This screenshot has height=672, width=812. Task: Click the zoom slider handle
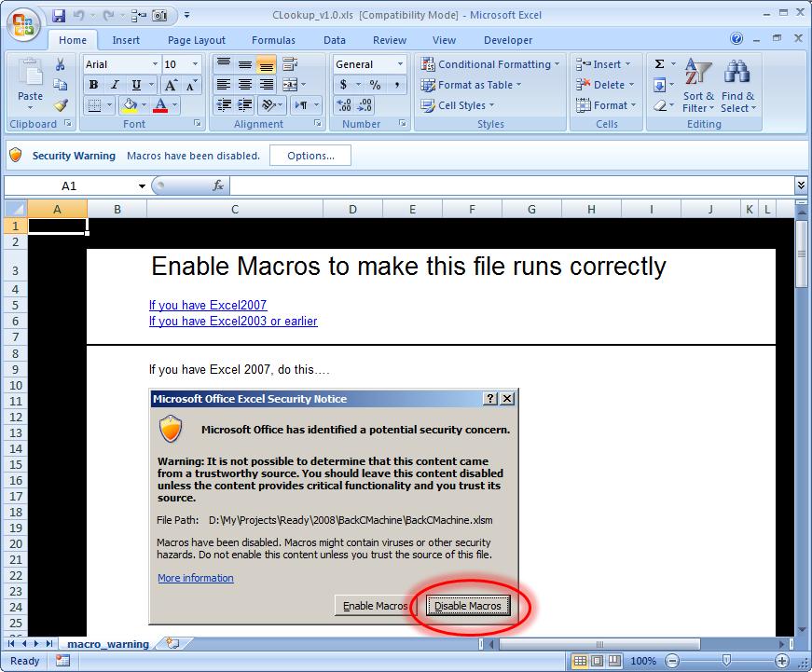point(726,661)
